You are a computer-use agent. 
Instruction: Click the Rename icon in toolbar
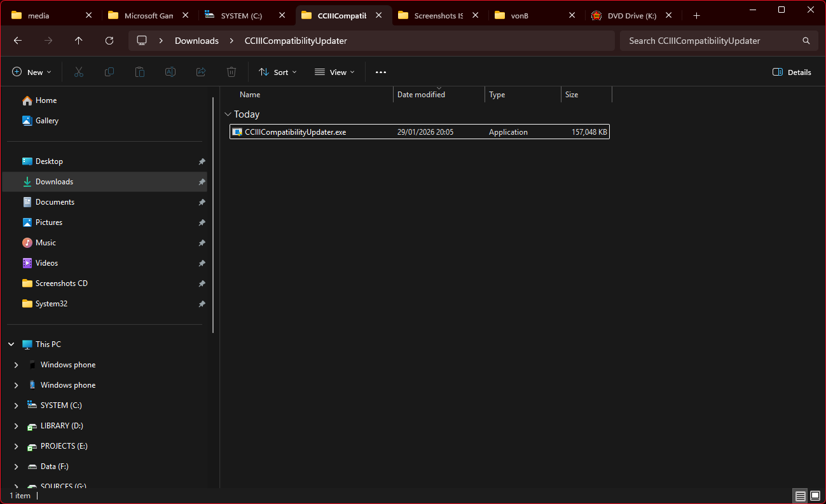point(170,72)
